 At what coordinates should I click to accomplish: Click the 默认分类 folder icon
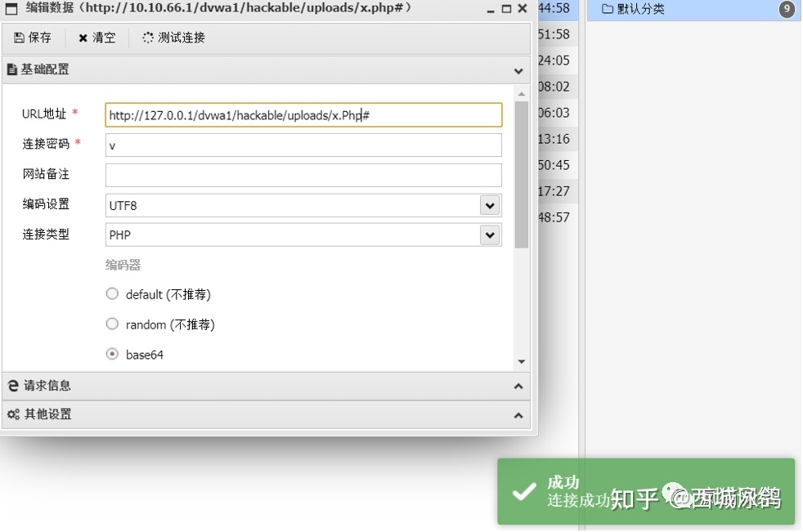tap(608, 9)
